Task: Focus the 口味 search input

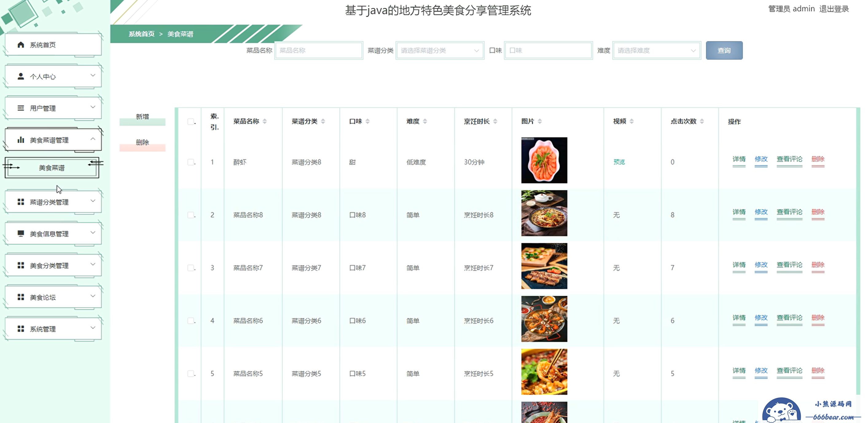Action: 548,51
